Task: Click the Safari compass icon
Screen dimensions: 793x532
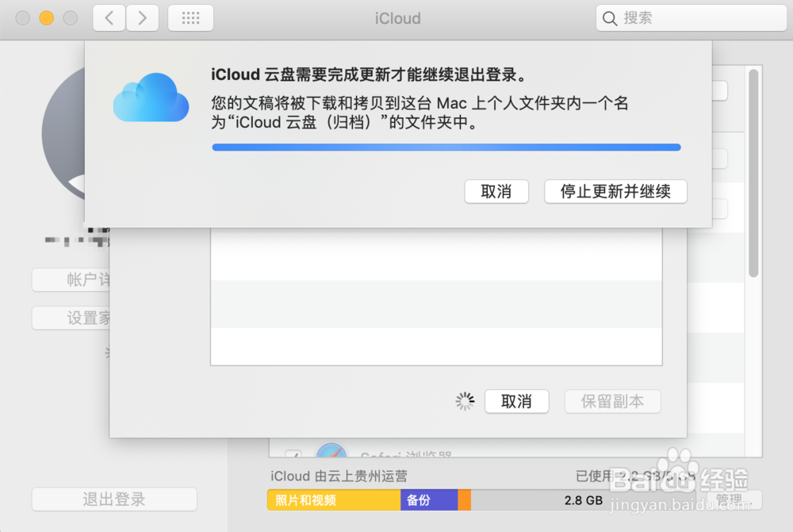Action: click(331, 453)
